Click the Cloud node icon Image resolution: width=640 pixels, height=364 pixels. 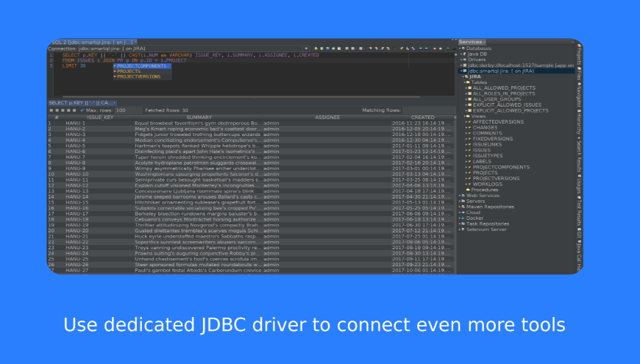coord(464,213)
